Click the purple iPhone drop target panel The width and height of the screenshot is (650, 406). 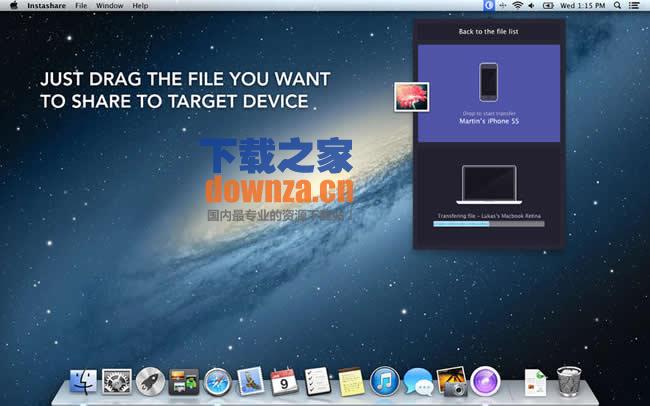tap(489, 93)
